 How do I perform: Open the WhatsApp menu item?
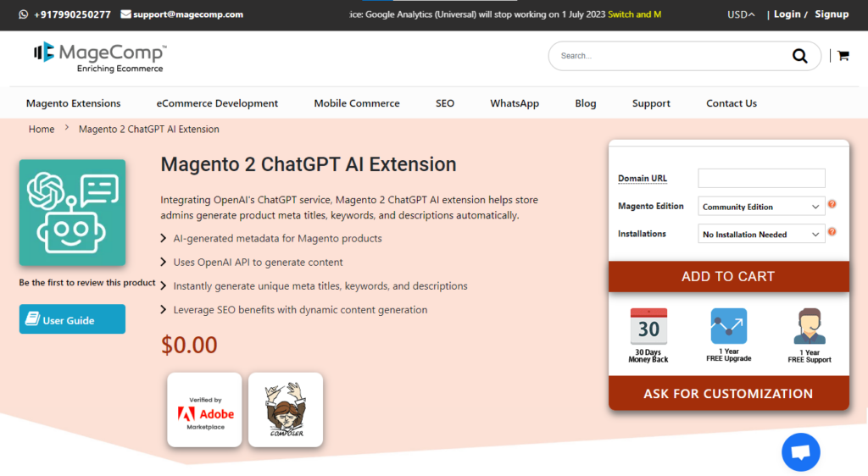[515, 103]
